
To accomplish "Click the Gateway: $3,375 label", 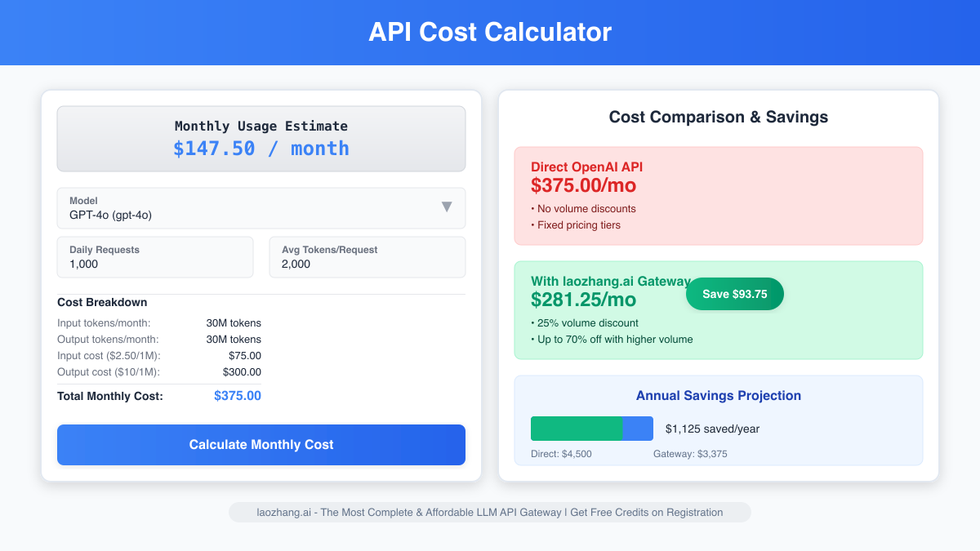I will coord(690,453).
